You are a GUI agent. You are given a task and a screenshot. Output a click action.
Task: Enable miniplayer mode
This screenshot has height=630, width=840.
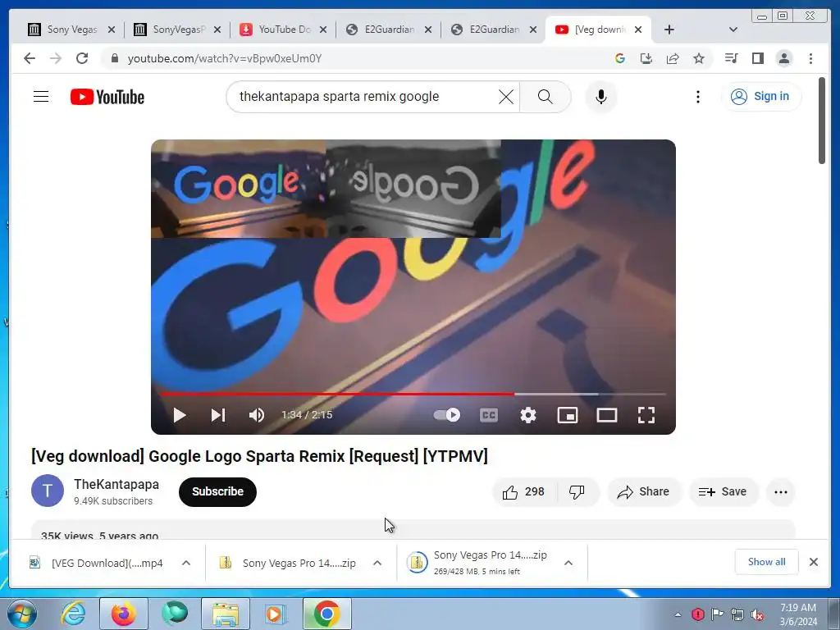[568, 415]
